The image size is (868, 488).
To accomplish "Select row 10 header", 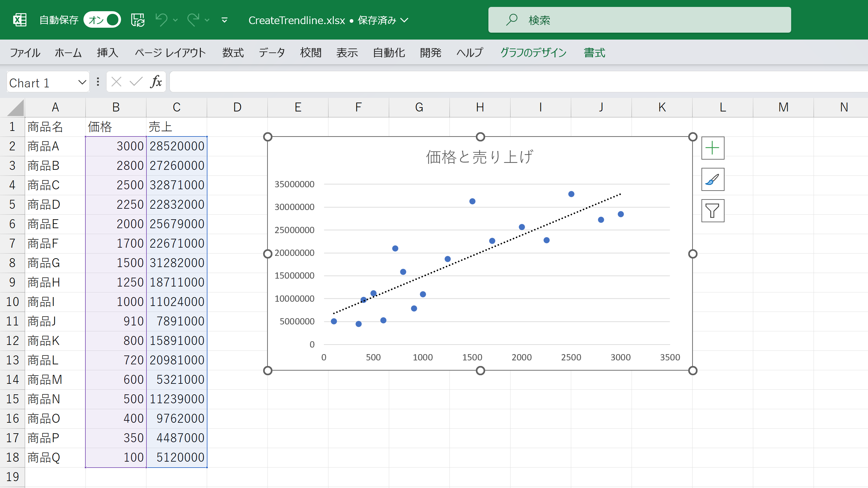I will (12, 302).
